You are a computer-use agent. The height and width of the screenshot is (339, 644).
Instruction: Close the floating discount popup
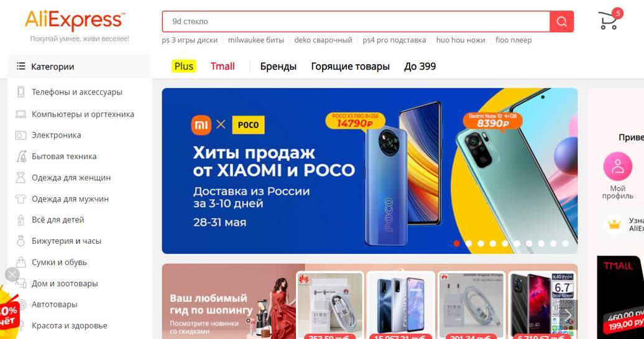pos(12,274)
